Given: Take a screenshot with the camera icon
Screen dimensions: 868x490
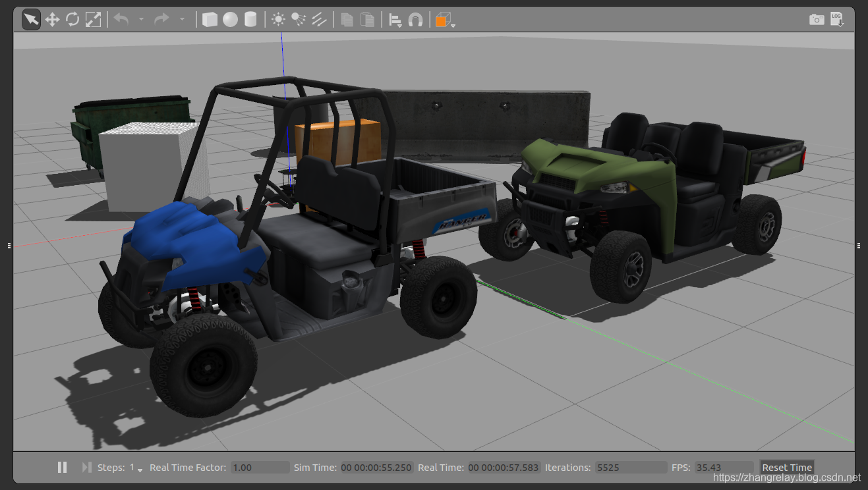Looking at the screenshot, I should 817,20.
